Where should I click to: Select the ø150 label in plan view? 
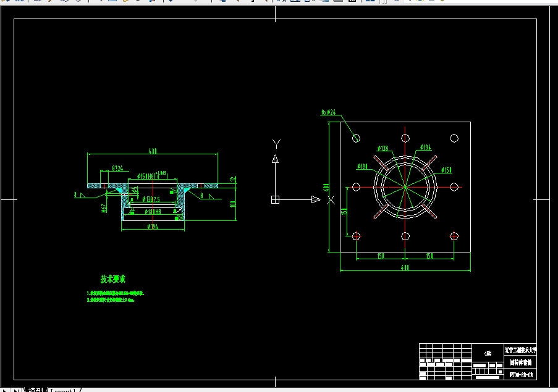[x=446, y=170]
